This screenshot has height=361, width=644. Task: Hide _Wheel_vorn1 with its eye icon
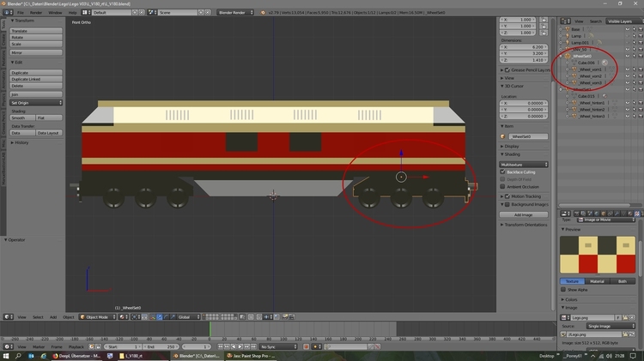coord(628,69)
